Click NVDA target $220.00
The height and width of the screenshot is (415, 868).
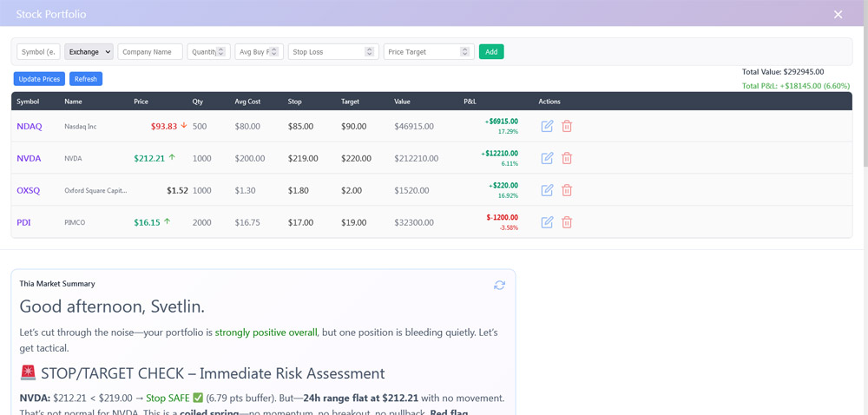coord(356,158)
